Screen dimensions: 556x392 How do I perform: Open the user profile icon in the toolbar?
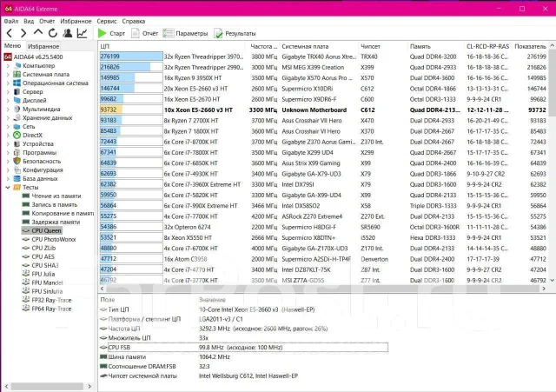click(68, 33)
